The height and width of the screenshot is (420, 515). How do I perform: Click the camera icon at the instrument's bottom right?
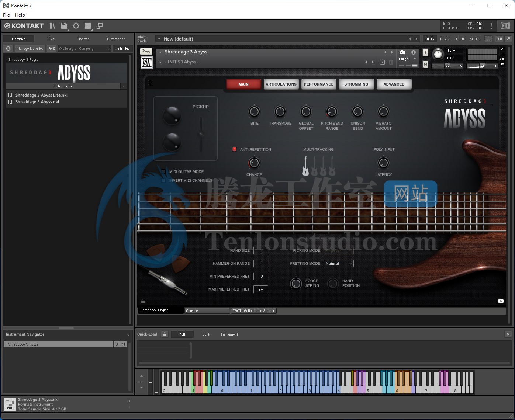(501, 301)
